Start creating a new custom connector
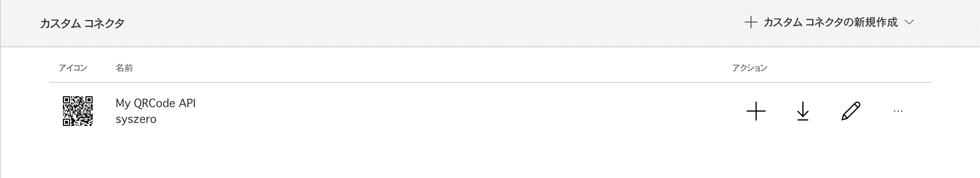 point(829,22)
